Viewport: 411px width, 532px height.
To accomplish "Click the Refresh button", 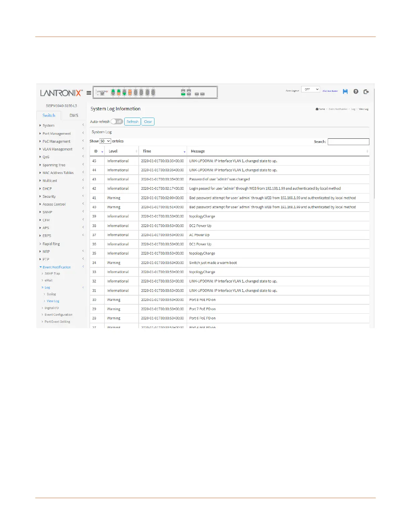I will click(132, 122).
